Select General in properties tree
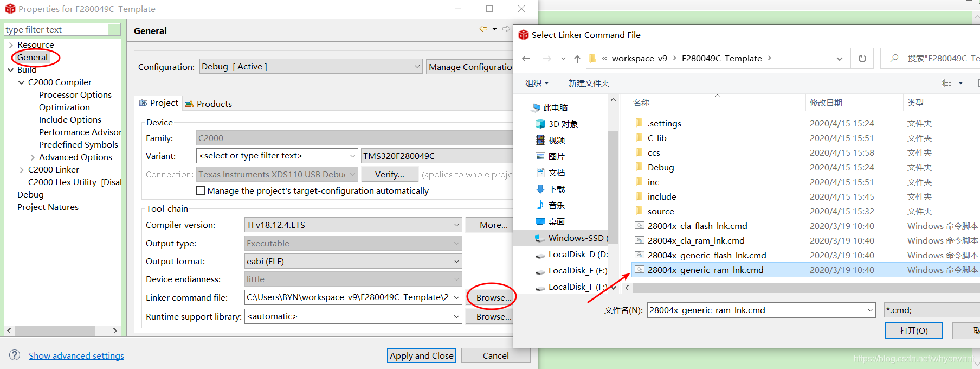The width and height of the screenshot is (980, 369). point(33,57)
